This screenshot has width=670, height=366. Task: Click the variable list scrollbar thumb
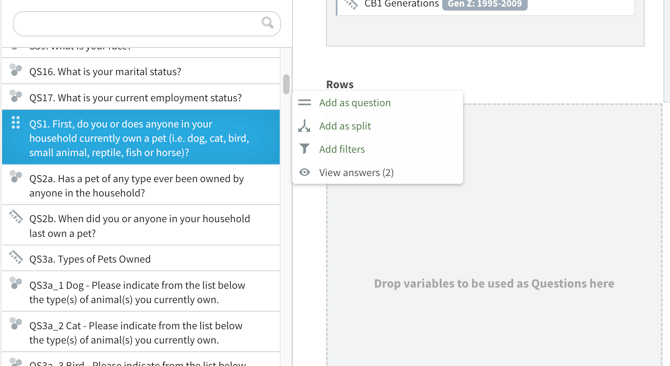(x=286, y=84)
